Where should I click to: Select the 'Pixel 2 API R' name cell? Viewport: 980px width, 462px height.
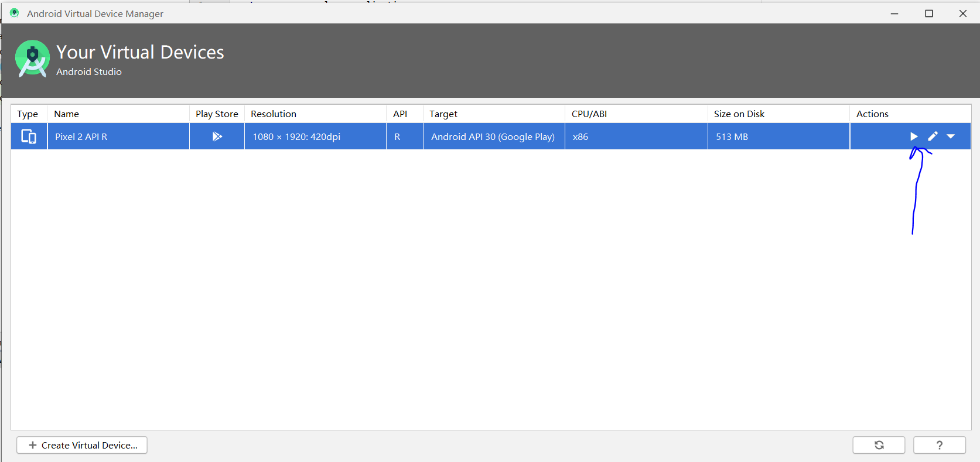(118, 136)
